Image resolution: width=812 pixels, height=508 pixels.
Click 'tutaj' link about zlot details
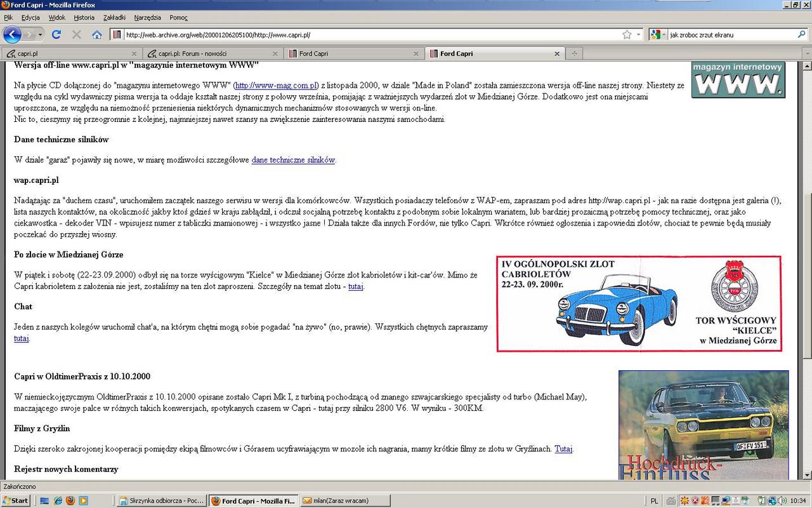[x=355, y=286]
